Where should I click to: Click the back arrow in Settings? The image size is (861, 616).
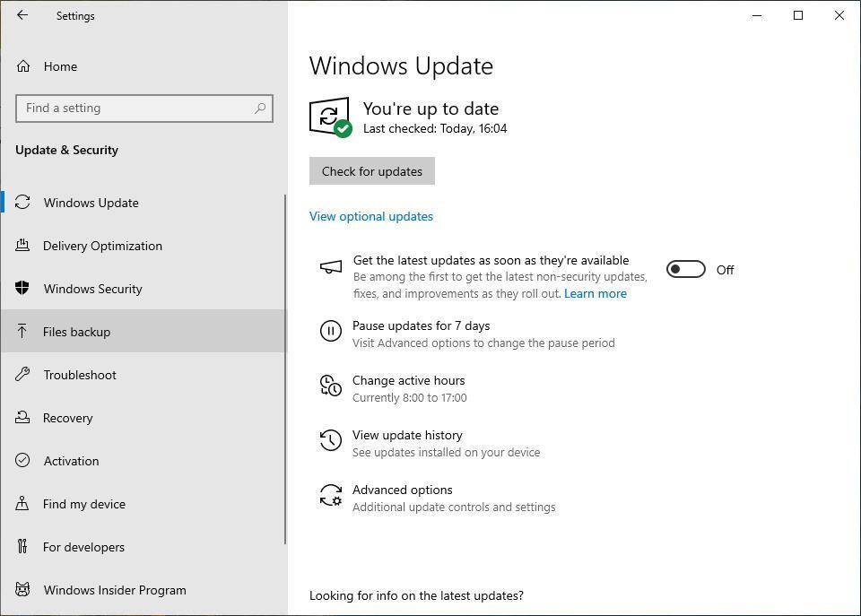click(x=22, y=15)
